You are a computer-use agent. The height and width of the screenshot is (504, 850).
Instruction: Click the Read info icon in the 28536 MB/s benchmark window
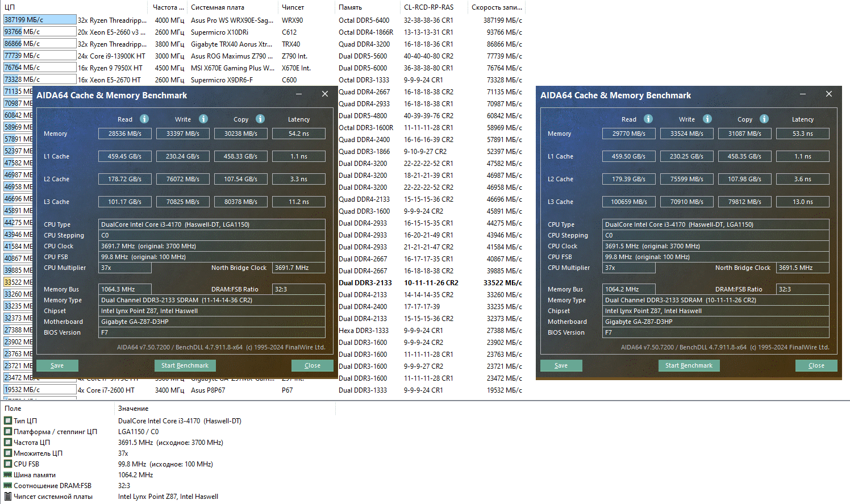pos(144,119)
